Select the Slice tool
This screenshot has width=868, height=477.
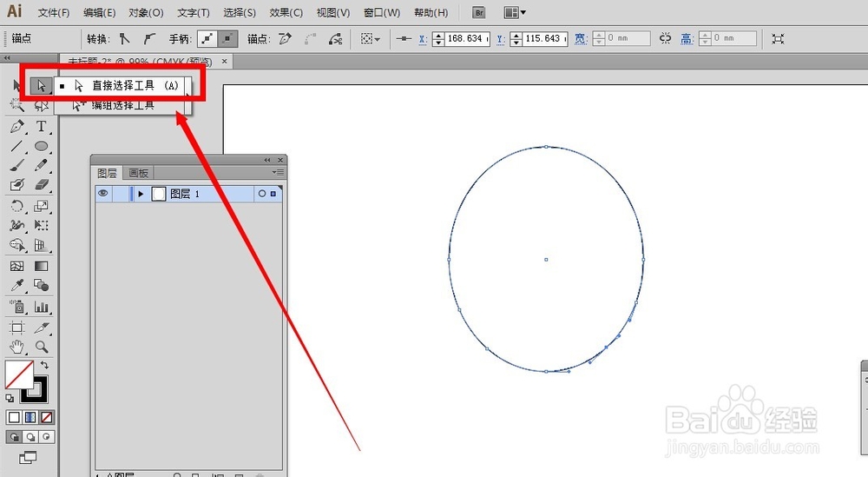coord(41,328)
